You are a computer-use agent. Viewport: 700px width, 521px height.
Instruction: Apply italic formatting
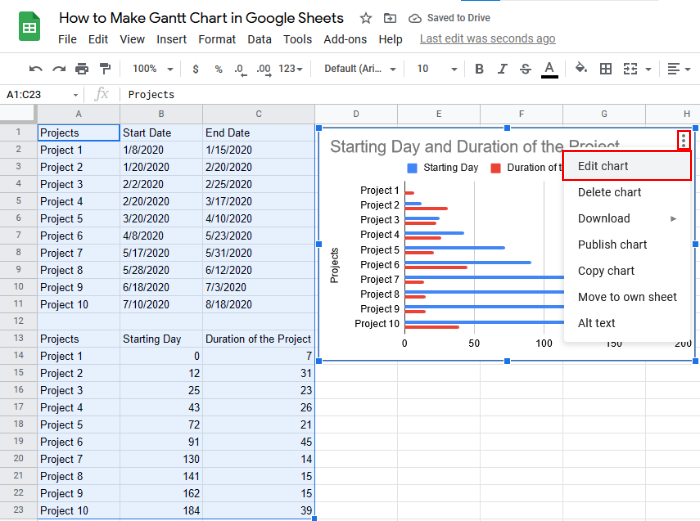coord(502,69)
